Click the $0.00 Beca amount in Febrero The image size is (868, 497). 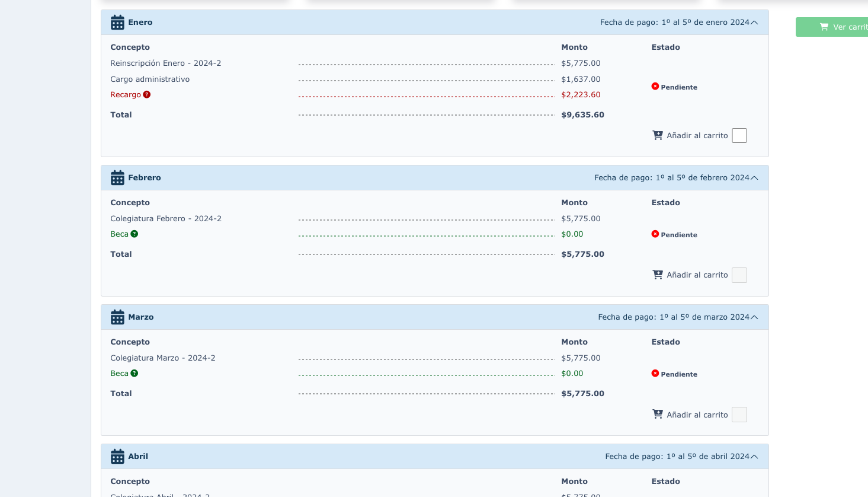(x=572, y=234)
